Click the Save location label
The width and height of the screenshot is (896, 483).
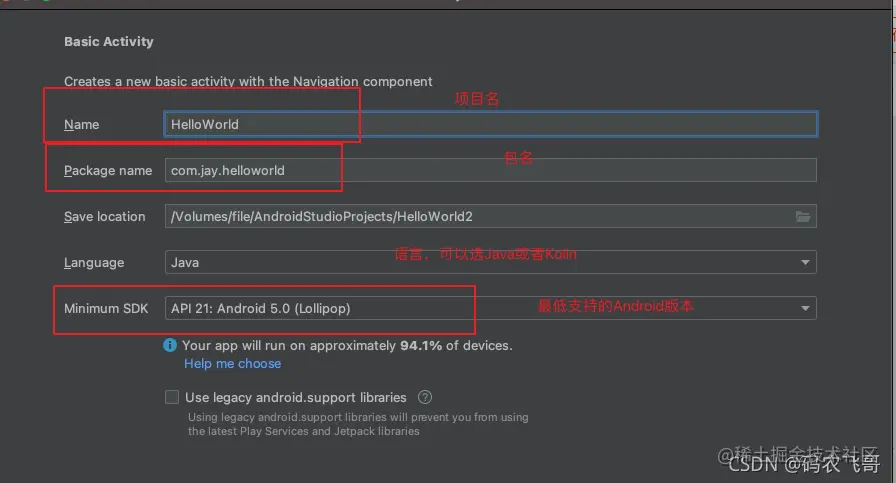coord(105,217)
